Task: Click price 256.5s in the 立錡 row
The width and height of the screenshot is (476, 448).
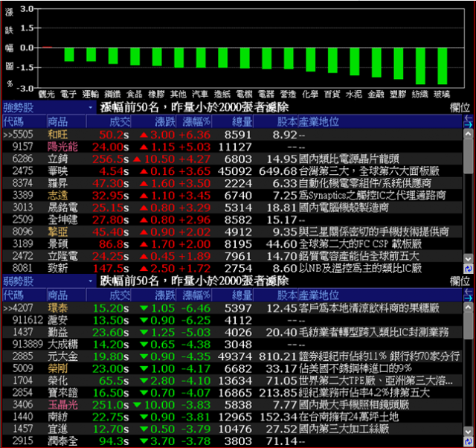Action: pyautogui.click(x=111, y=159)
